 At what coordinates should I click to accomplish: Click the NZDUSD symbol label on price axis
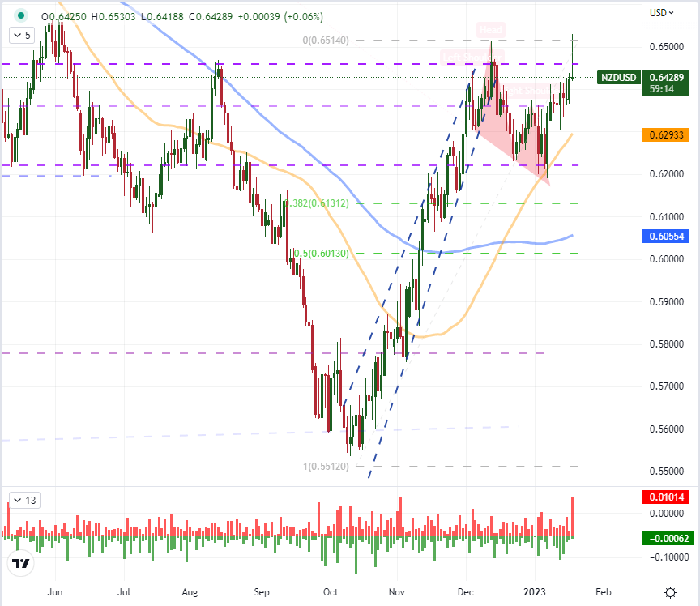(x=618, y=78)
